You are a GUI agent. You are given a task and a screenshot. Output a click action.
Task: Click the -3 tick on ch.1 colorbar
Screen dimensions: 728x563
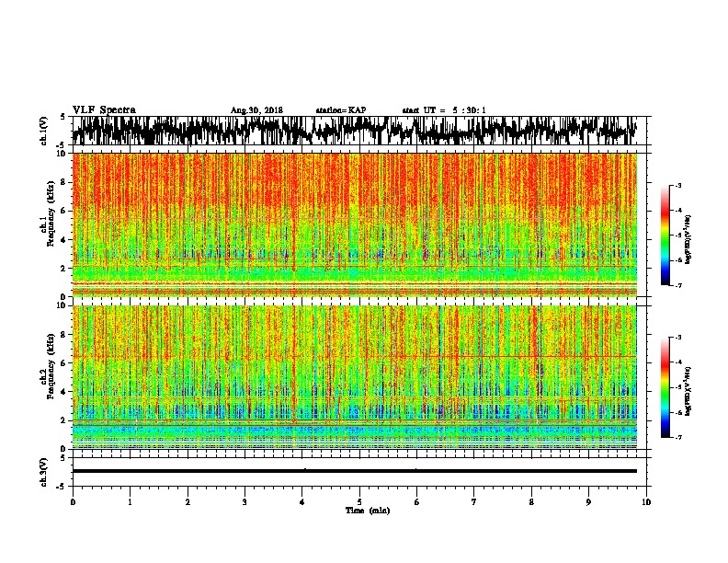[678, 186]
